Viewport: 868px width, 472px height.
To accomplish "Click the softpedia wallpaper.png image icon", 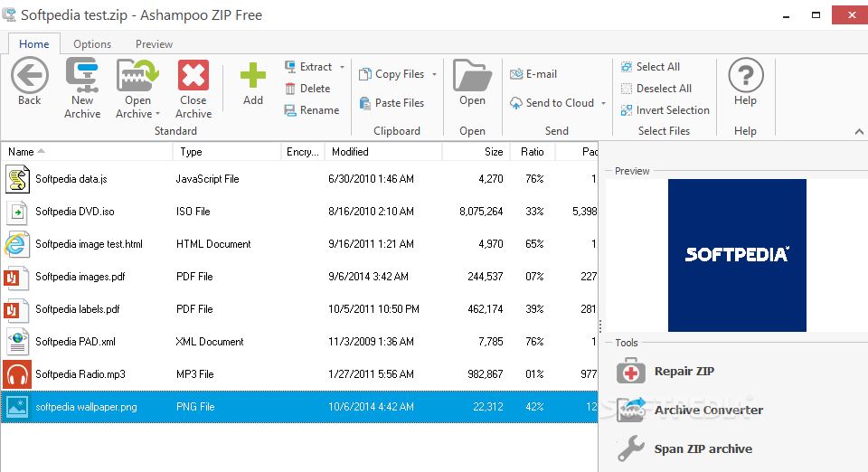I will tap(16, 407).
